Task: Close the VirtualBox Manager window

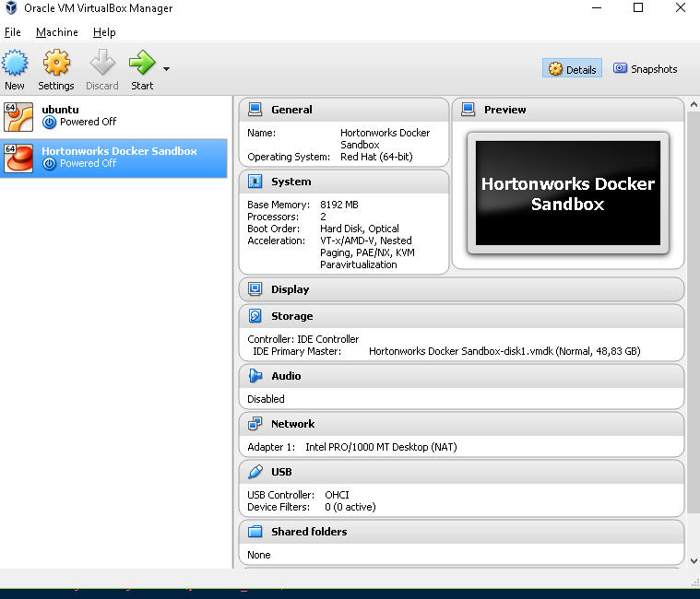Action: (681, 7)
